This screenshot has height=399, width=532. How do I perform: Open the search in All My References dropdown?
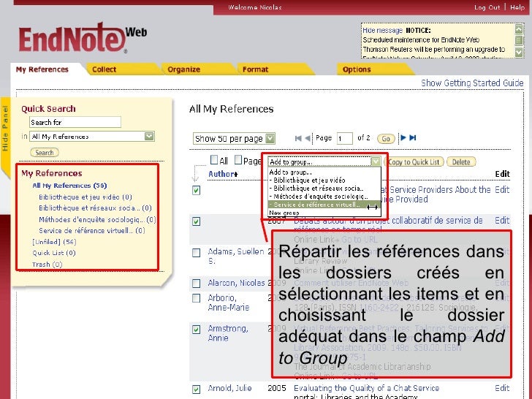(x=92, y=137)
